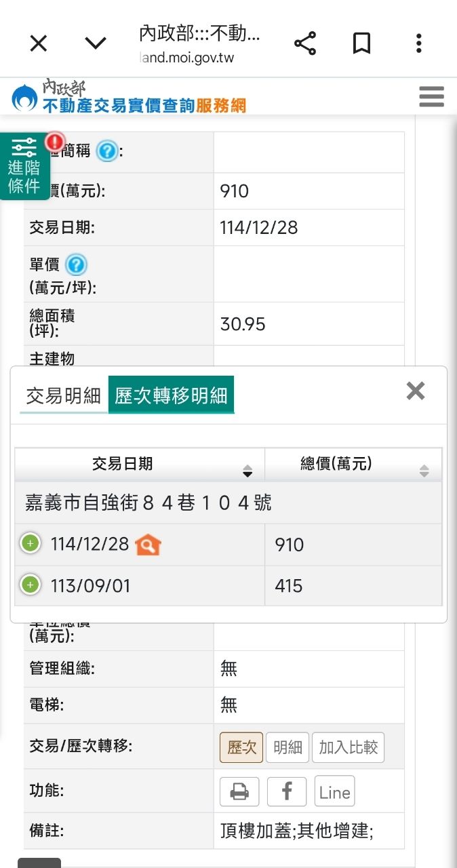Sort by 交易日期 column
The image size is (457, 868).
click(140, 465)
